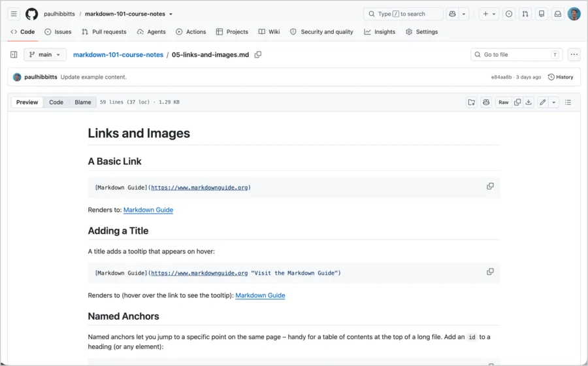Open paulhibbitts commit author link

tap(41, 77)
